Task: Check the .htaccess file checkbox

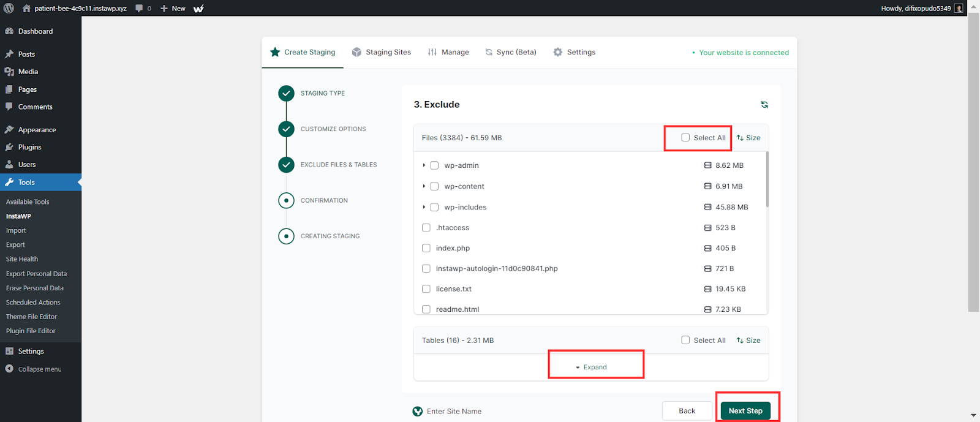Action: click(x=426, y=228)
